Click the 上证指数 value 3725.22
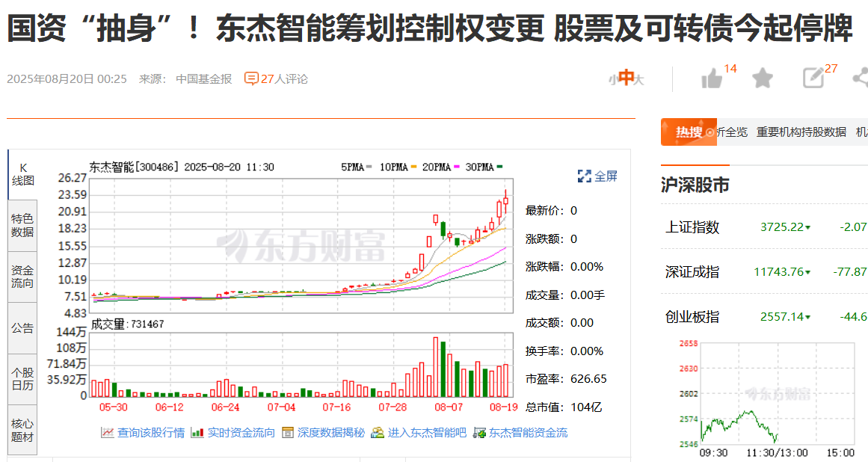This screenshot has width=868, height=462. (x=781, y=227)
